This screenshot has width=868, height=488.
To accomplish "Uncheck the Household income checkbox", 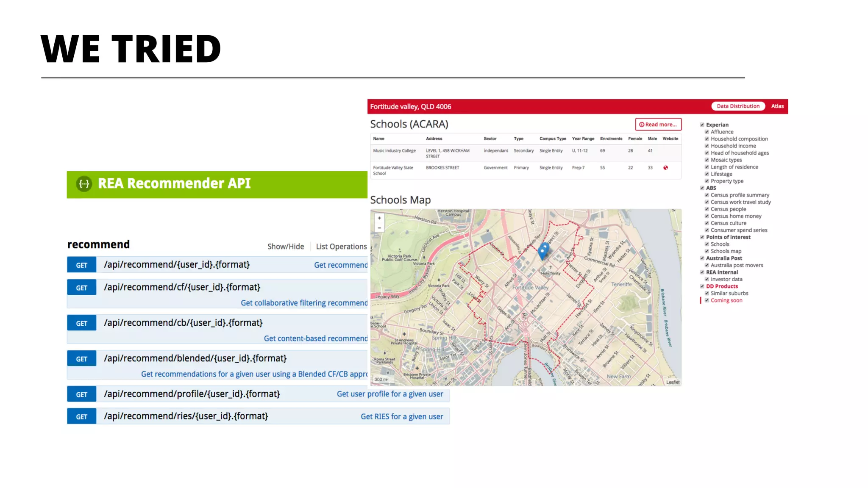I will point(707,146).
